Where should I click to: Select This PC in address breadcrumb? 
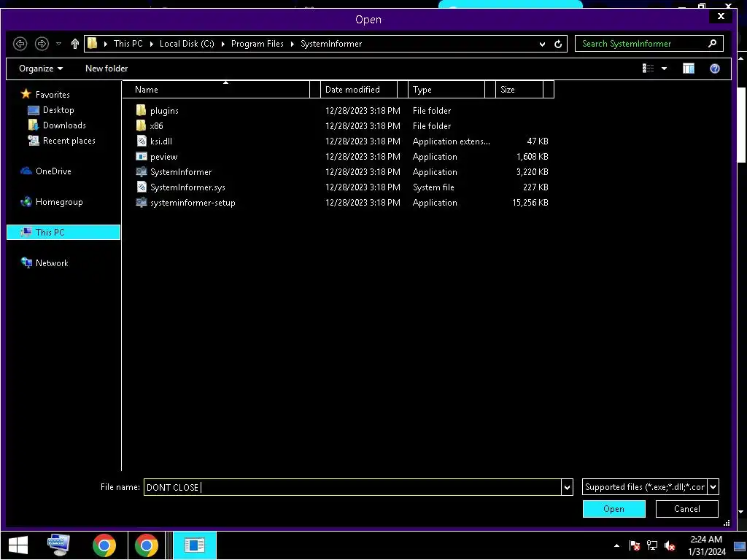[128, 44]
